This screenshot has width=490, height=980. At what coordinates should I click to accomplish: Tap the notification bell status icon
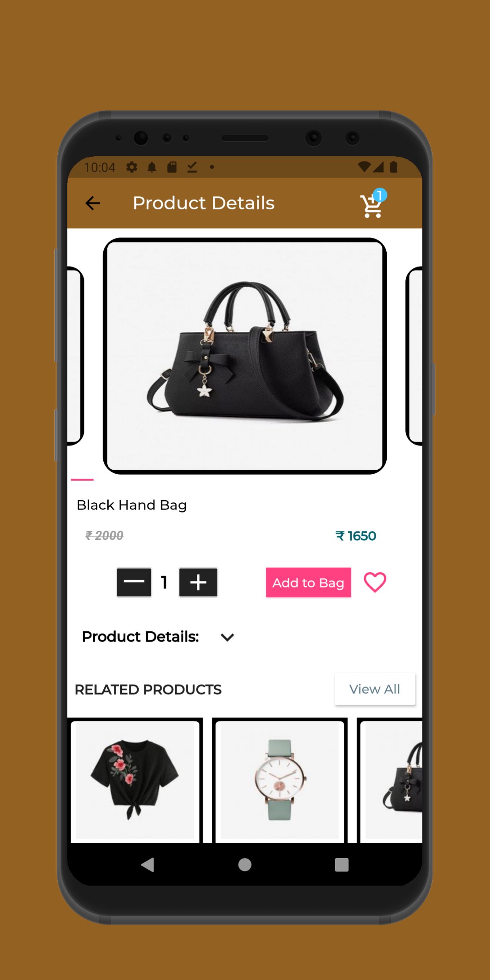click(152, 167)
